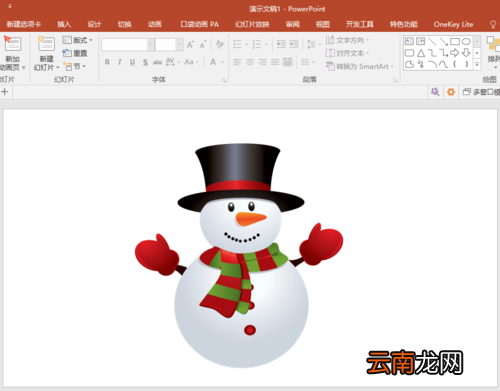Viewport: 500px width, 391px height.
Task: Click the distributed alignment icon
Action: pos(287,62)
